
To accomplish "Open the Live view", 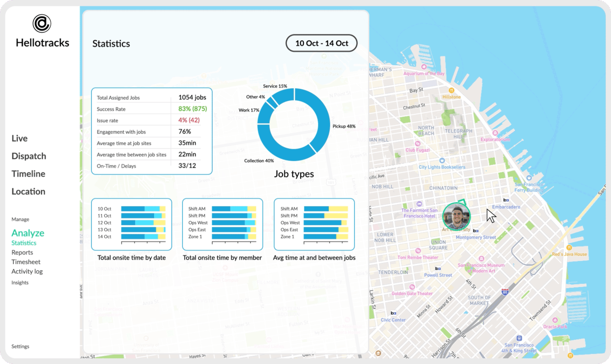I will [x=19, y=138].
